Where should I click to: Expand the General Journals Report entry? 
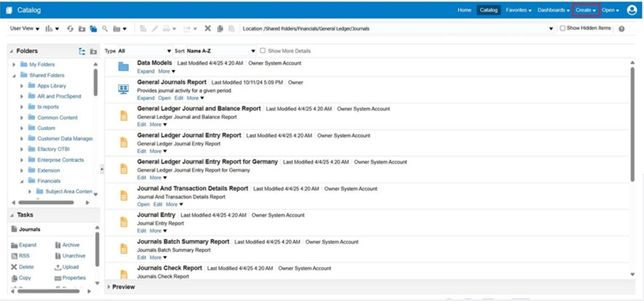[x=146, y=98]
